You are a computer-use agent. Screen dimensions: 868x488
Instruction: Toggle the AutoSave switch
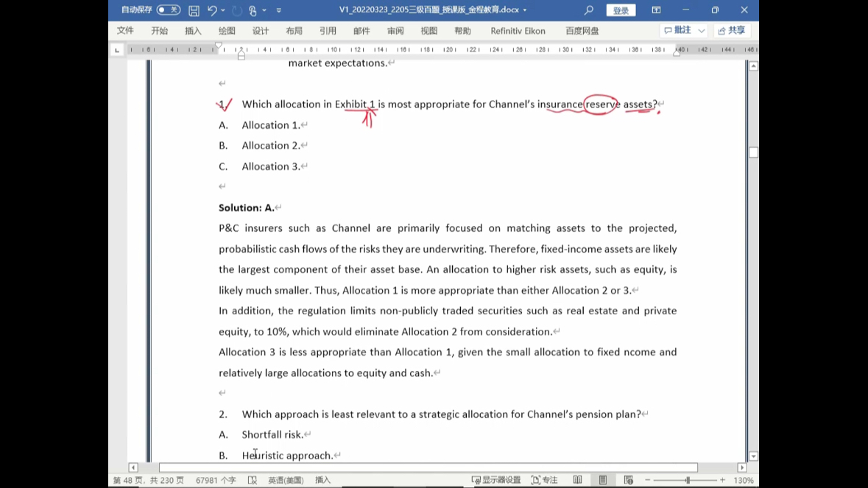tap(169, 10)
